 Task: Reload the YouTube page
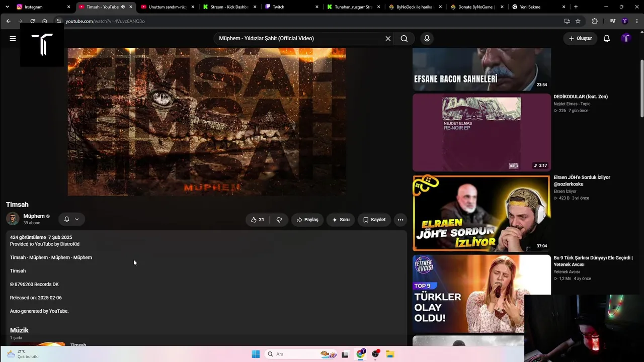[33, 21]
